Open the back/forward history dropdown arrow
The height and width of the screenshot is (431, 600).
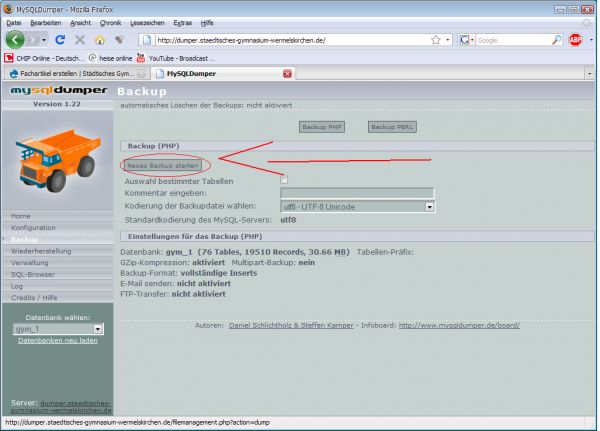(x=44, y=40)
